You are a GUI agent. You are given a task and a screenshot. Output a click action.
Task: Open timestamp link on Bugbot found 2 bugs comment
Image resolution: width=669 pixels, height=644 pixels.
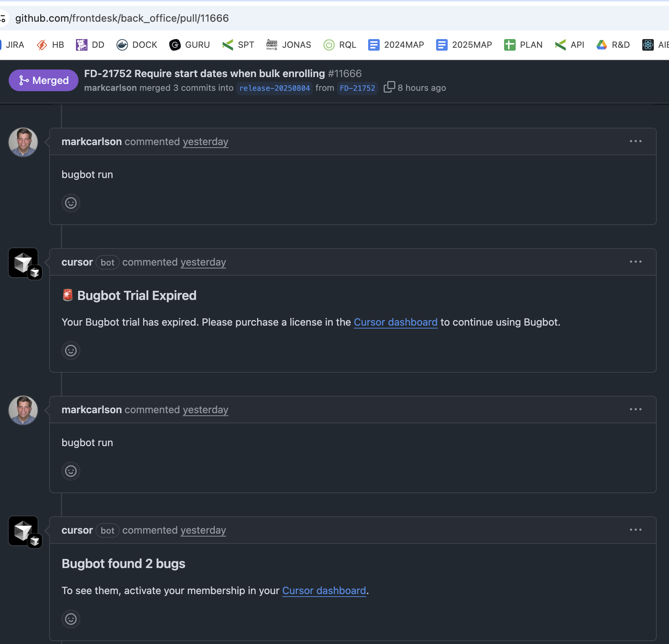203,530
